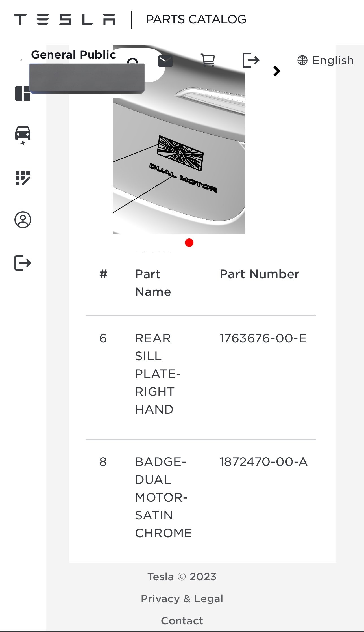364x632 pixels.
Task: Open the Privacy & Legal link
Action: 182,599
